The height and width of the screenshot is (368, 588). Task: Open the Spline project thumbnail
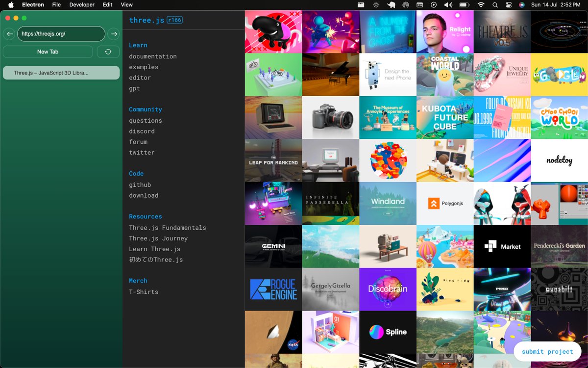tap(388, 332)
